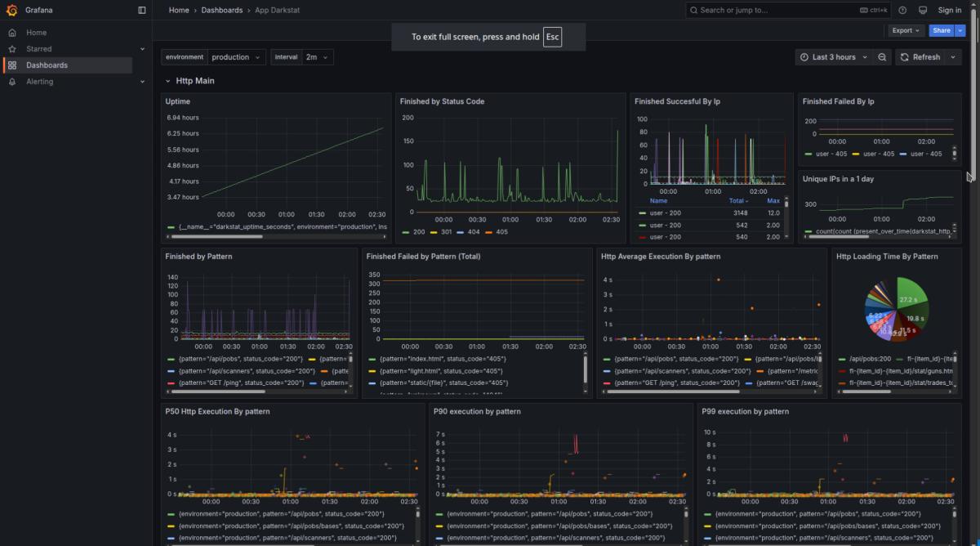
Task: Click Finished Failed by Pattern legend scrollbar
Action: coord(585,370)
